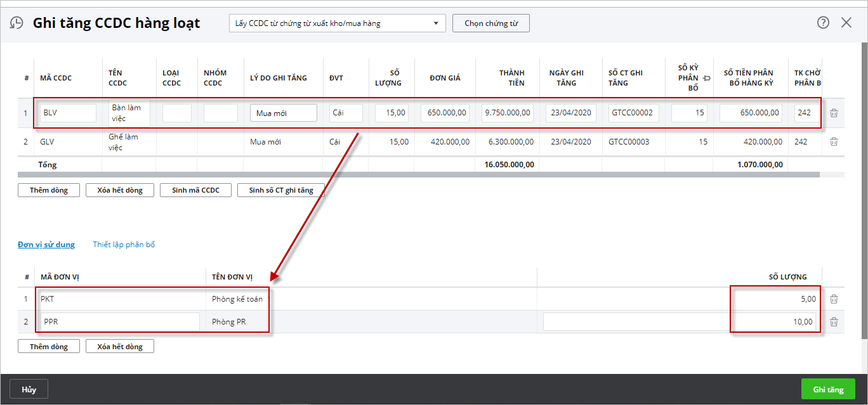Screen dimensions: 868x405
Task: Click the history clock icon beside title
Action: click(x=16, y=23)
